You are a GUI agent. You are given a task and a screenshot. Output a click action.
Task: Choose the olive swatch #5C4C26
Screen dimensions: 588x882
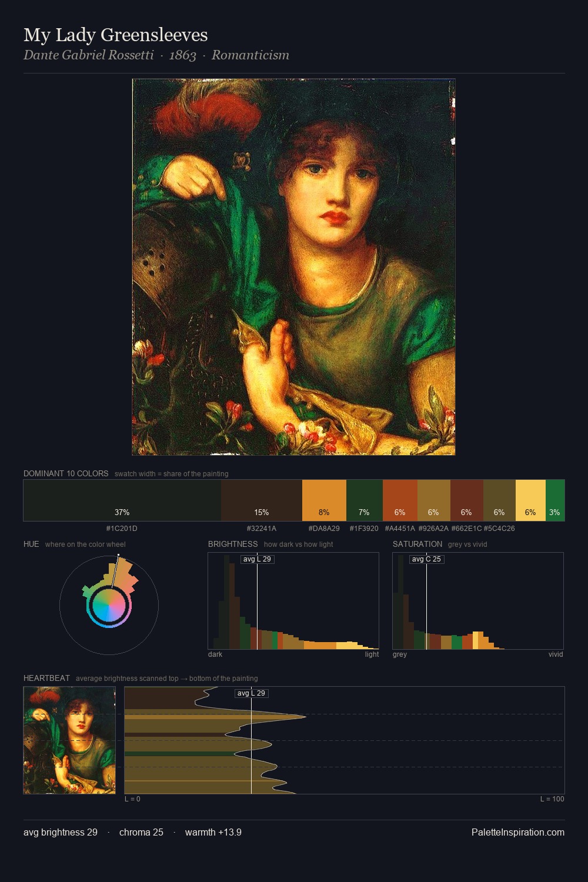499,500
